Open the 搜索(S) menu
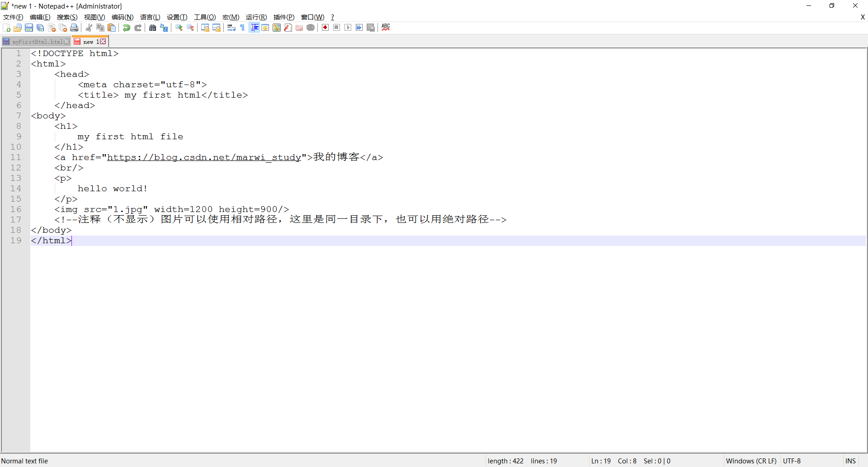This screenshot has width=868, height=467. [x=67, y=17]
